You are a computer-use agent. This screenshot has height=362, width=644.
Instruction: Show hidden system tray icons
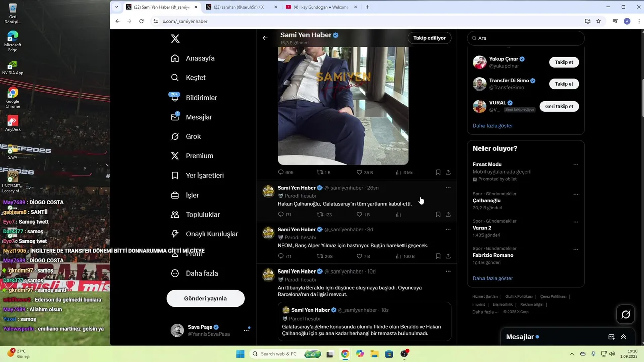[572, 354]
